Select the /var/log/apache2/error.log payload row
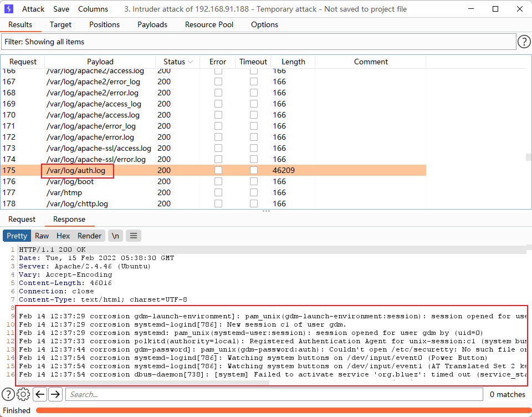This screenshot has height=417, width=532. coord(213,93)
